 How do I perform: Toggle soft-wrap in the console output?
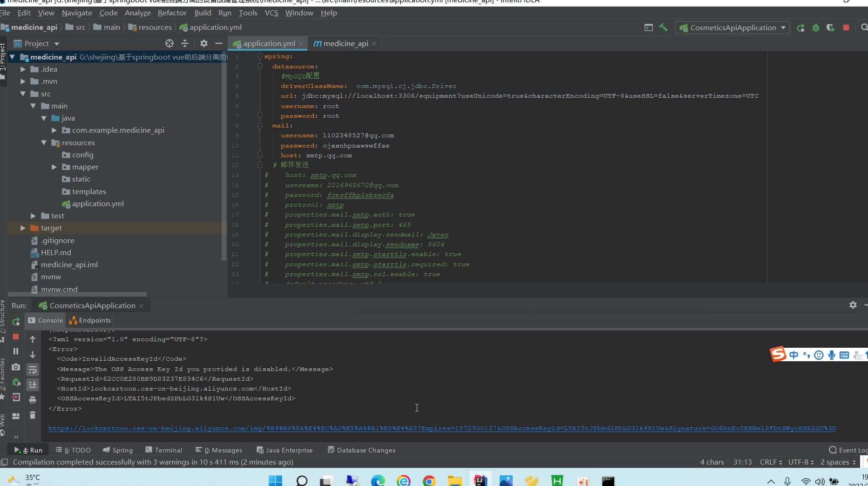(x=33, y=370)
